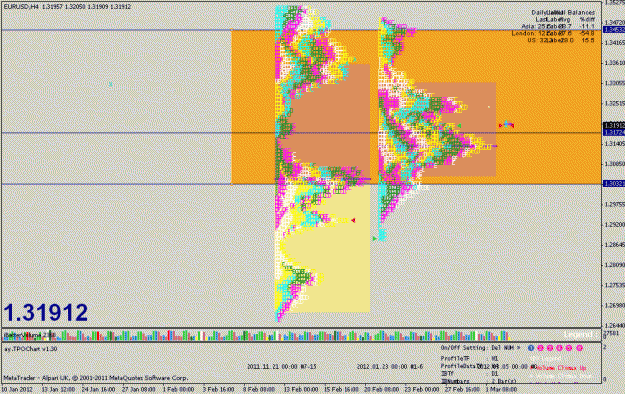Viewport: 625px width, 394px height.
Task: Click the '8 Feb 00:00' time axis label
Action: (x=259, y=389)
